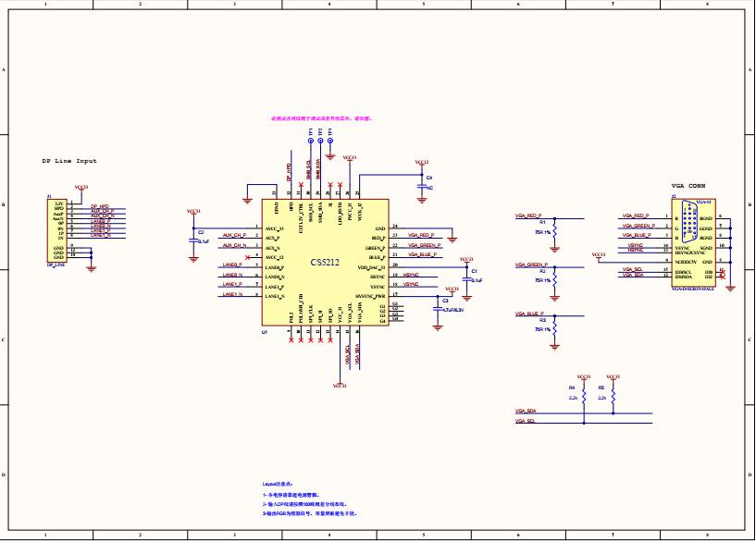Screen dimensions: 756x542
Task: Select capacitor C4 marked NC
Action: (x=422, y=186)
